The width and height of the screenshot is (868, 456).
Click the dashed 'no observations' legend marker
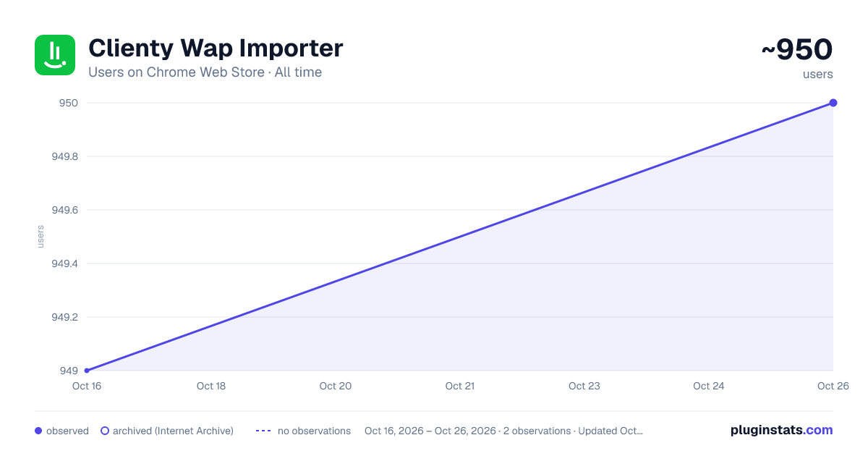point(263,431)
